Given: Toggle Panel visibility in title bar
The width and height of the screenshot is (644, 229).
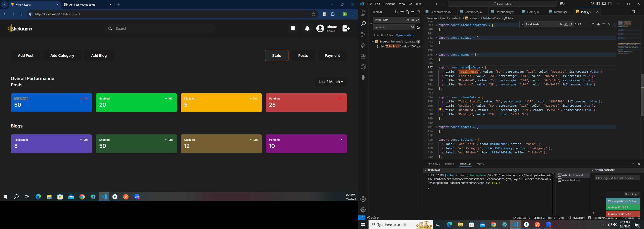Looking at the screenshot, I should [604, 4].
